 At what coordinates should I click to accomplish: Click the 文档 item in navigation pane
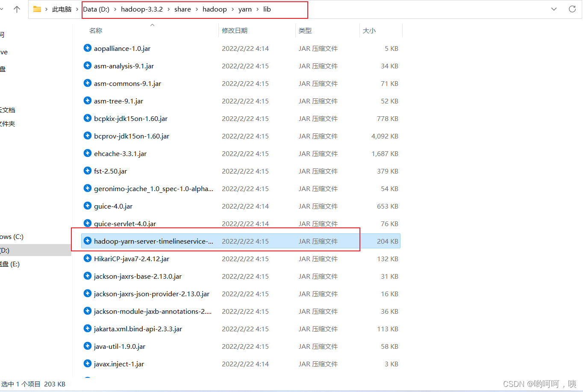coord(8,110)
